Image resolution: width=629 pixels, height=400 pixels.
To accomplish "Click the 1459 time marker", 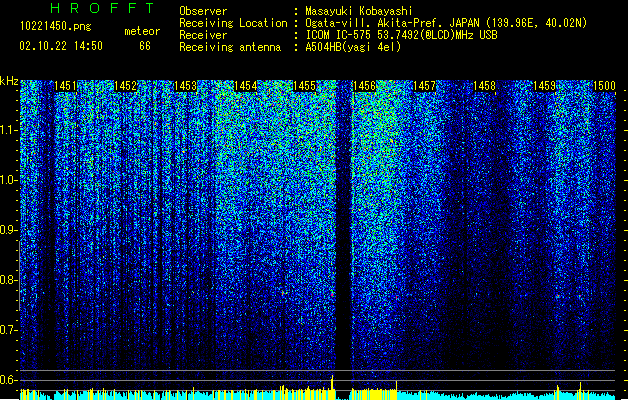I will tap(544, 86).
